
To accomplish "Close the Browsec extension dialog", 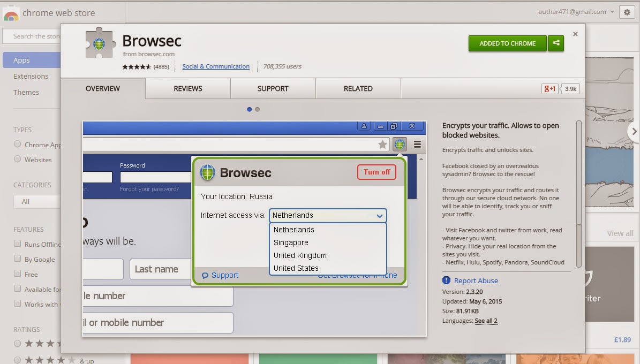I will (575, 34).
